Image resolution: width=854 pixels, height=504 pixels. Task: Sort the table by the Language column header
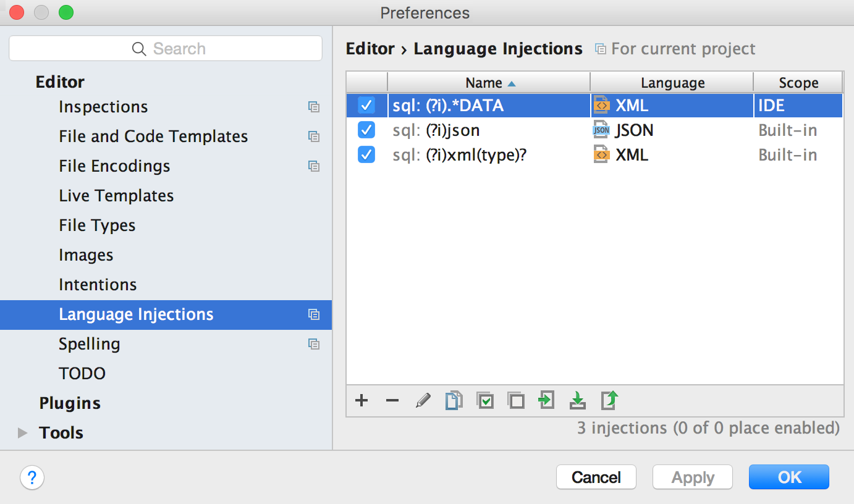(x=672, y=83)
